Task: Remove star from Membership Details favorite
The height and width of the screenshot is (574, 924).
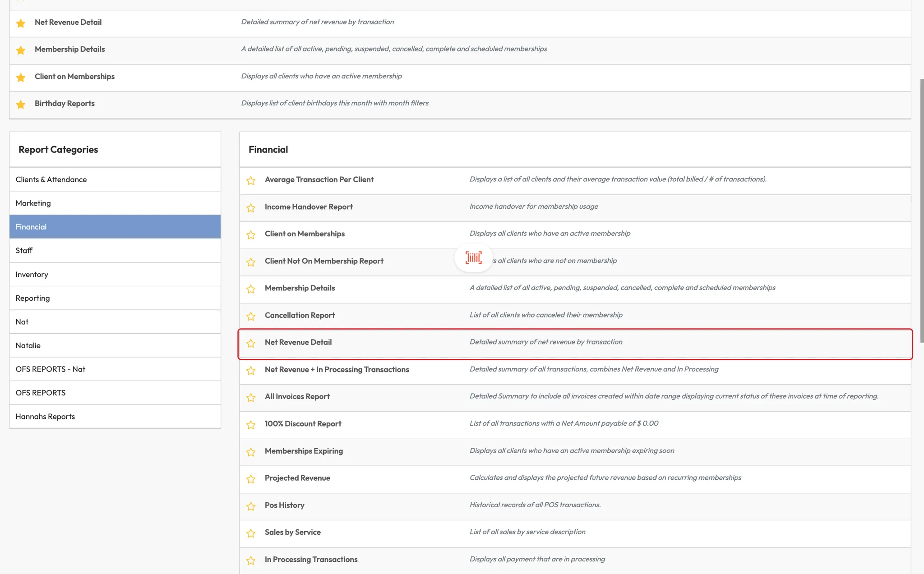Action: [x=21, y=50]
